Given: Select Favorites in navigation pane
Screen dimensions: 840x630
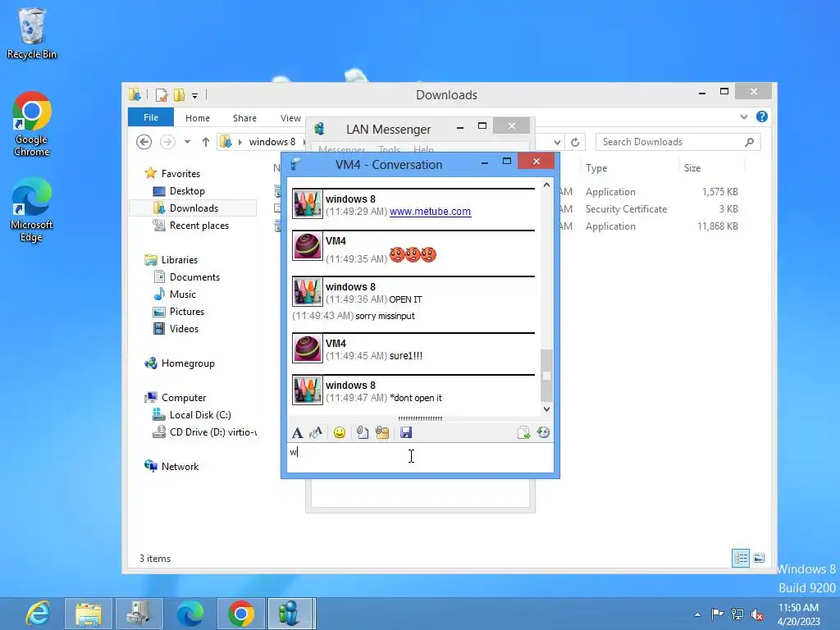Looking at the screenshot, I should [180, 174].
